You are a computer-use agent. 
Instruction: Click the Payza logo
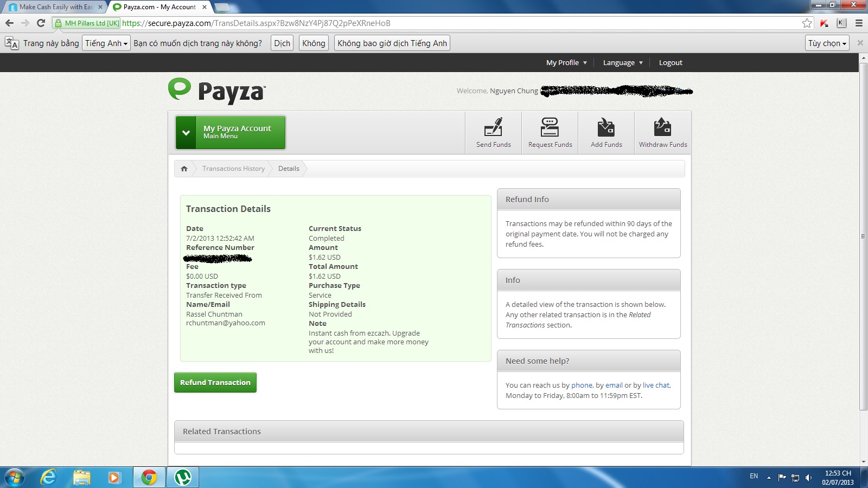(217, 91)
